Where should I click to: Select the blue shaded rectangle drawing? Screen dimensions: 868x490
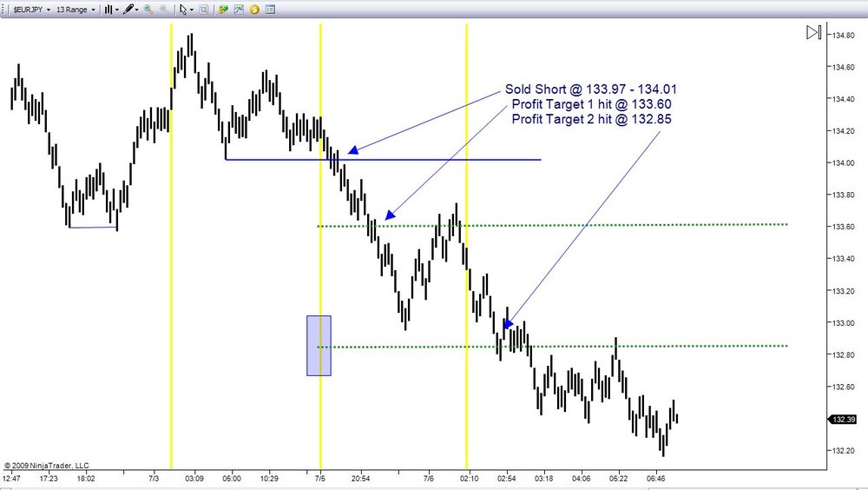point(319,346)
